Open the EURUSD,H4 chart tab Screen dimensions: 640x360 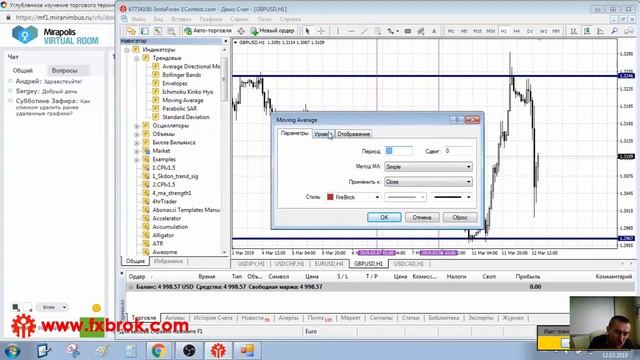[329, 264]
